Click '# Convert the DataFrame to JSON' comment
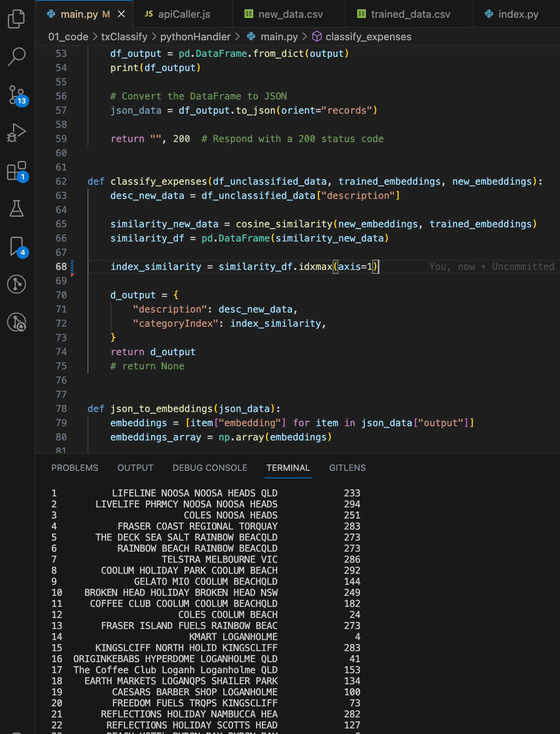 pos(198,96)
